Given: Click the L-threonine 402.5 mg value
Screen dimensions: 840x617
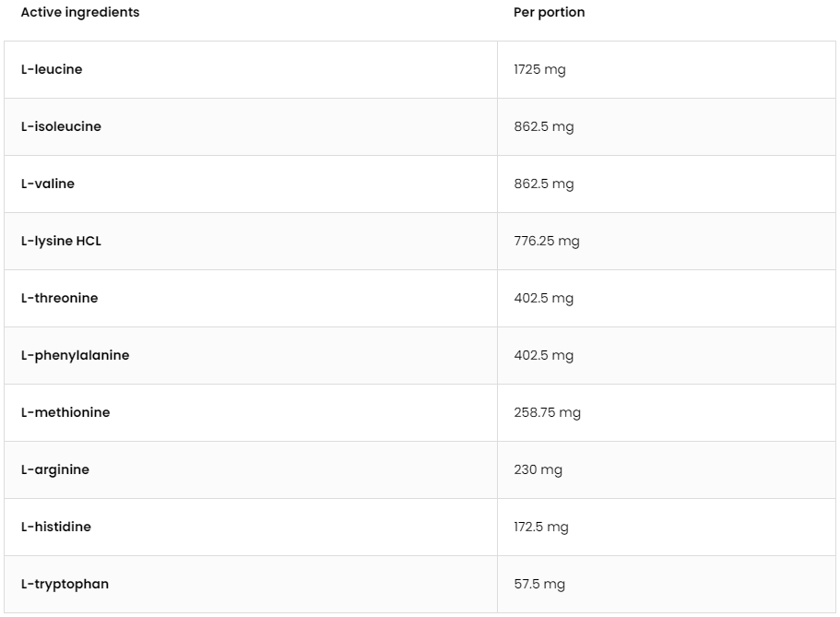Looking at the screenshot, I should (x=543, y=299).
